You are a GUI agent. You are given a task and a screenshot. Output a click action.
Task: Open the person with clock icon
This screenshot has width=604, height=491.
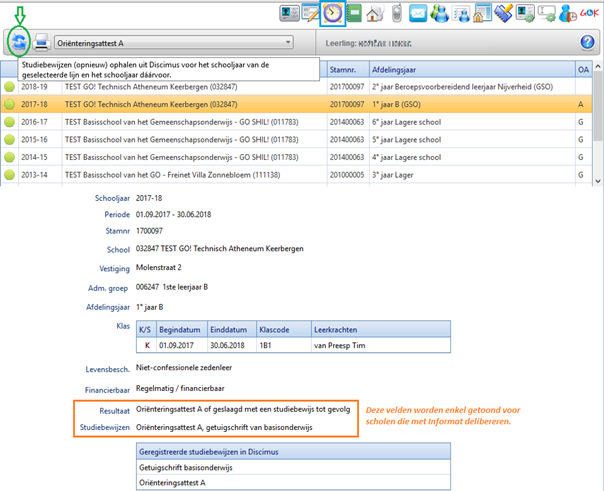(568, 13)
